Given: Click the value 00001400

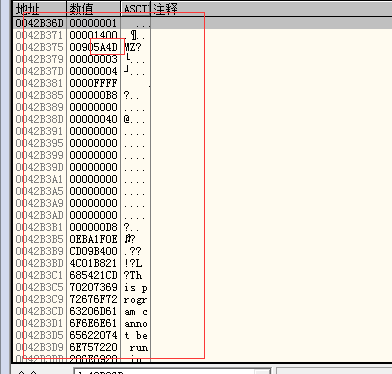Looking at the screenshot, I should click(x=93, y=35).
